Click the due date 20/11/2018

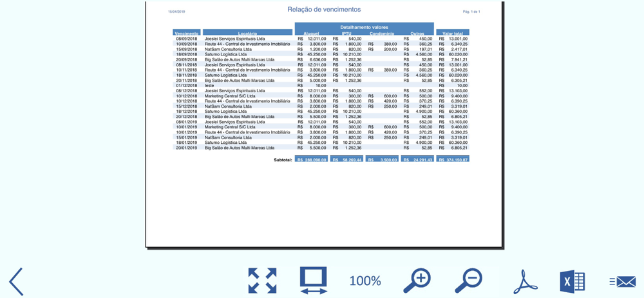(187, 80)
